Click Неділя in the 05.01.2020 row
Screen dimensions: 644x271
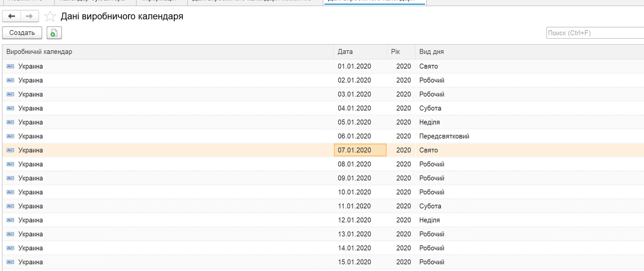(x=429, y=122)
